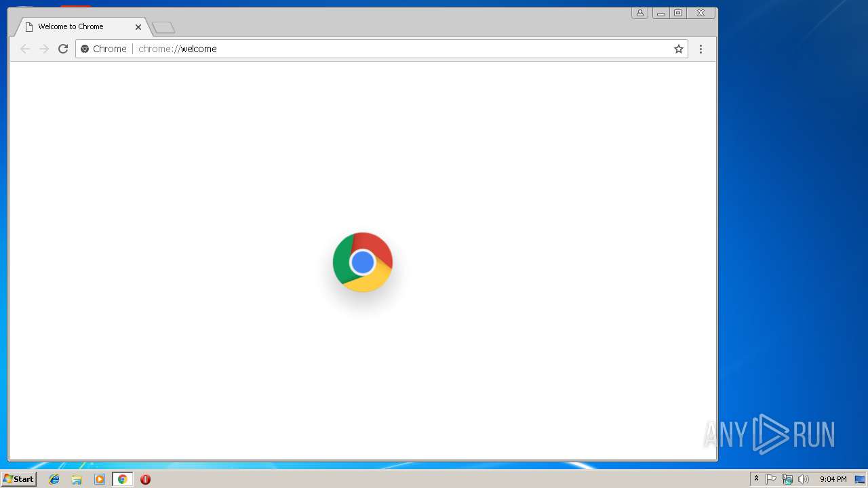Viewport: 868px width, 488px height.
Task: Show hidden system tray icons
Action: coord(756,479)
